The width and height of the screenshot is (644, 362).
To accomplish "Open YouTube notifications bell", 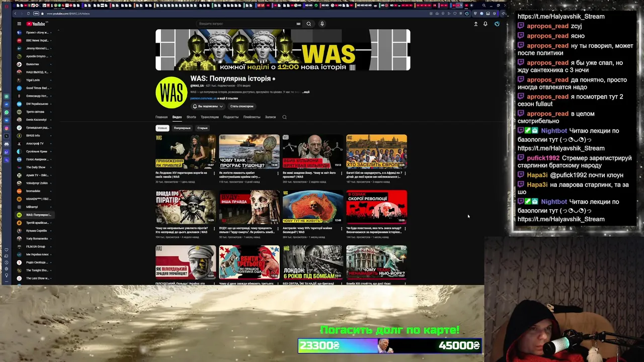I will coord(486,24).
